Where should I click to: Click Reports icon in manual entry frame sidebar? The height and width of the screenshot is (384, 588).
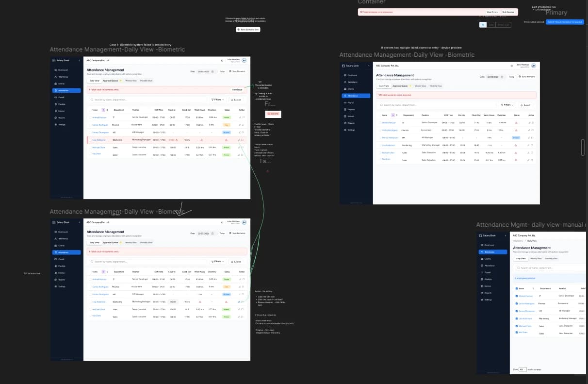click(x=482, y=293)
